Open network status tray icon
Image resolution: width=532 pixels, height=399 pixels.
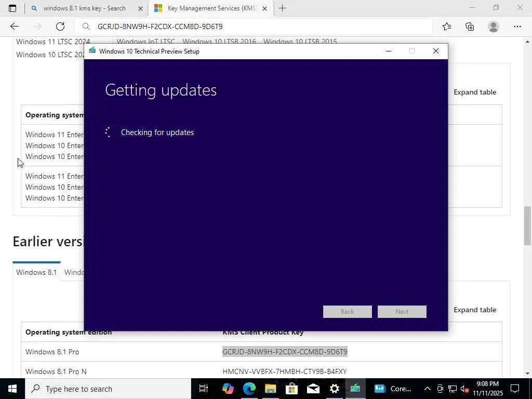[453, 389]
